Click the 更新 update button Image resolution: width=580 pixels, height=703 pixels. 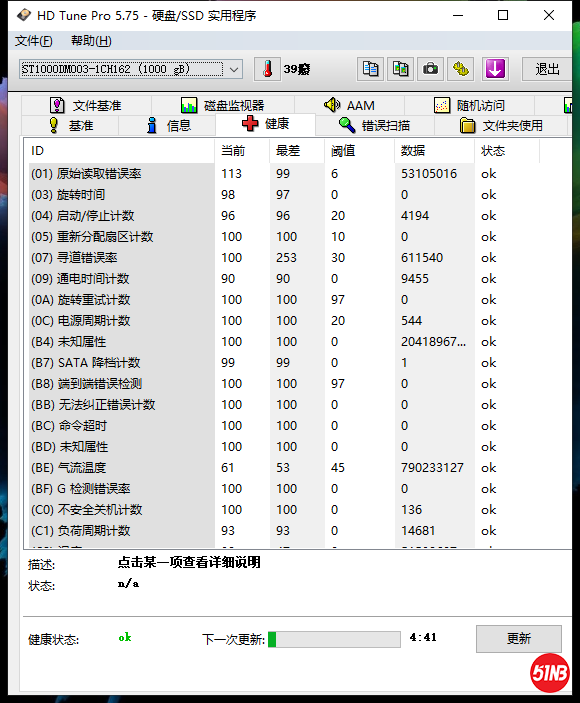(519, 638)
